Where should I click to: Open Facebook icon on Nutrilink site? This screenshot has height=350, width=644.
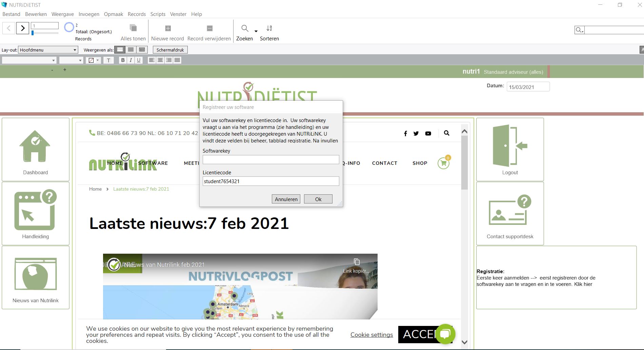[405, 133]
